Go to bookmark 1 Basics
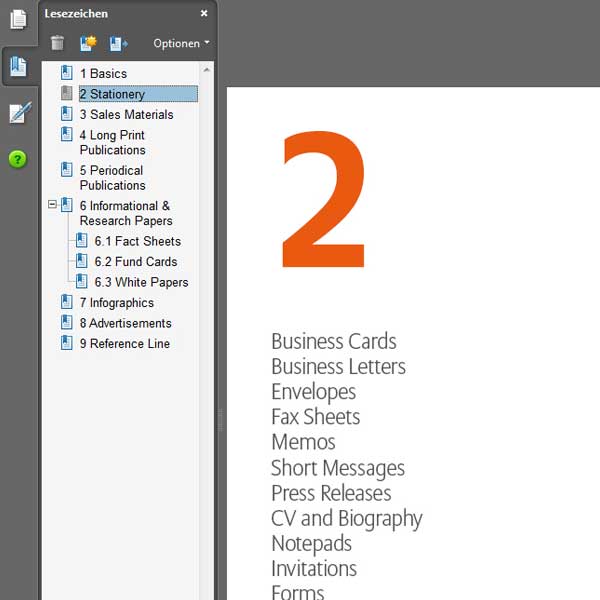This screenshot has height=600, width=600. (103, 73)
